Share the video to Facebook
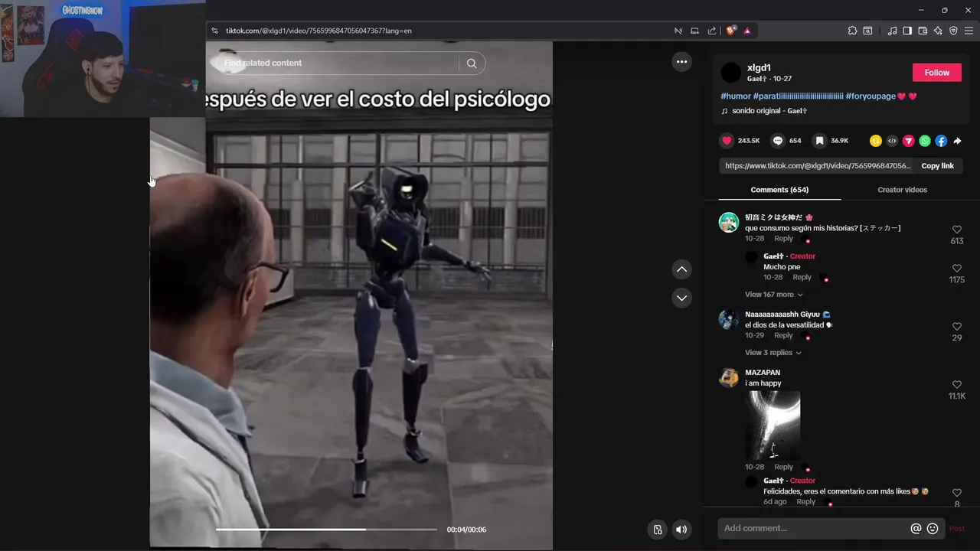This screenshot has height=551, width=980. click(941, 141)
